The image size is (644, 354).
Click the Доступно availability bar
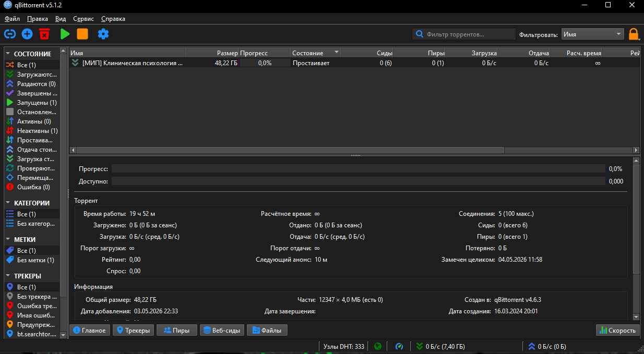point(358,181)
